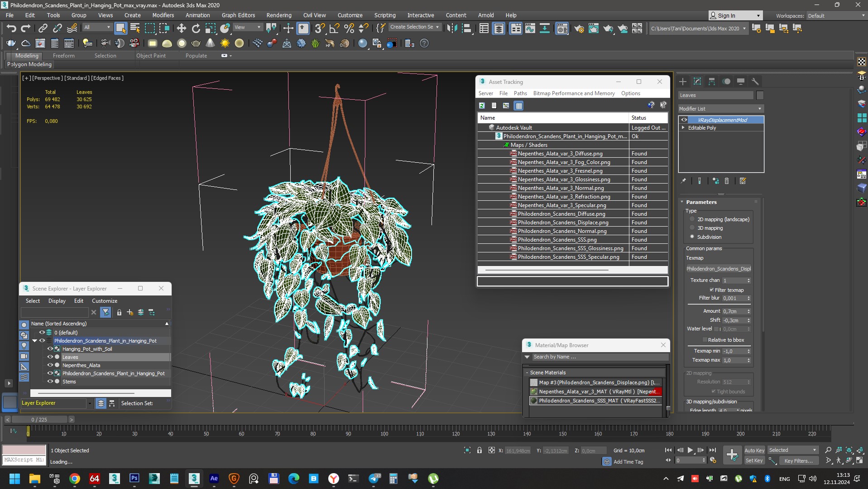Toggle the Filter texmap checkbox

click(x=711, y=290)
